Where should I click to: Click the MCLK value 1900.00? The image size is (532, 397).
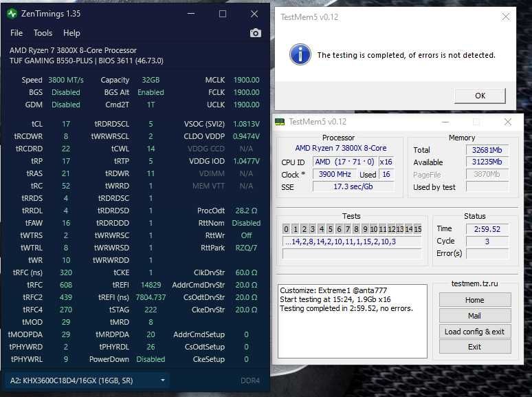(246, 80)
